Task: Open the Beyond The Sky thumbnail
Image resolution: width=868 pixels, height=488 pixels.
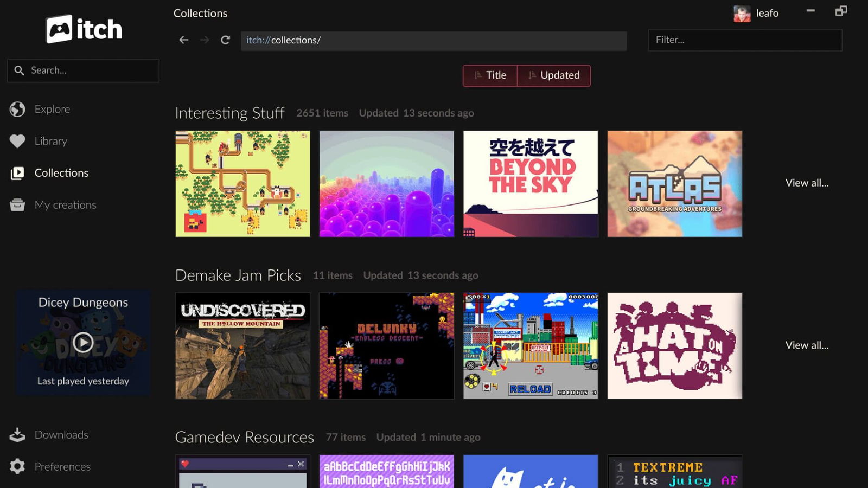Action: pos(530,183)
